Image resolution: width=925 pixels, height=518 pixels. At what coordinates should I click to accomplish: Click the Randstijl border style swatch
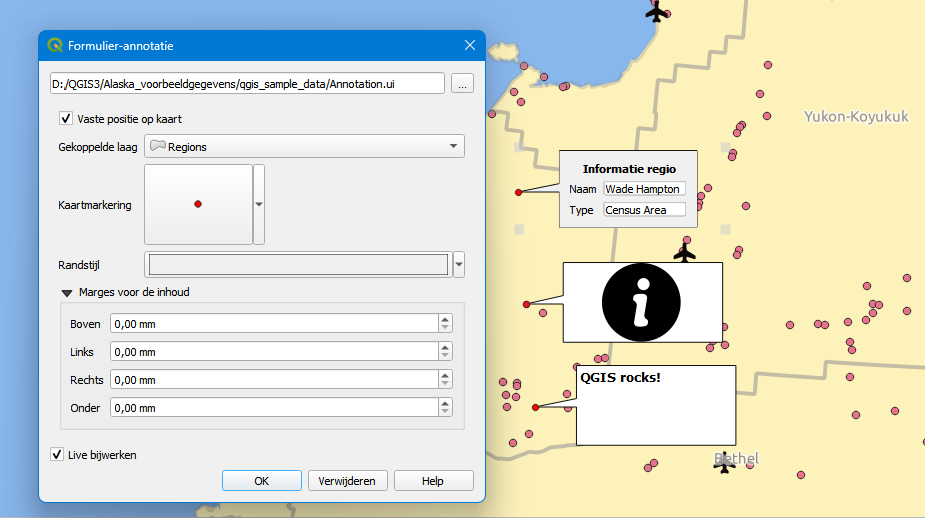tap(299, 264)
